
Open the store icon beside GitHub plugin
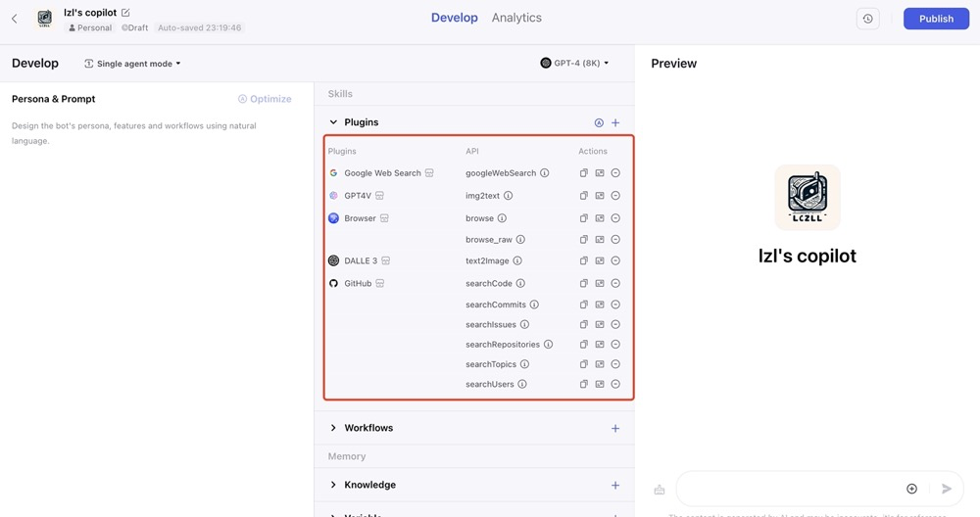[380, 283]
